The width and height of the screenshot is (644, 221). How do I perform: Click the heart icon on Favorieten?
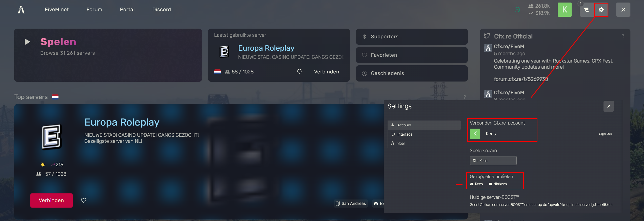(365, 55)
